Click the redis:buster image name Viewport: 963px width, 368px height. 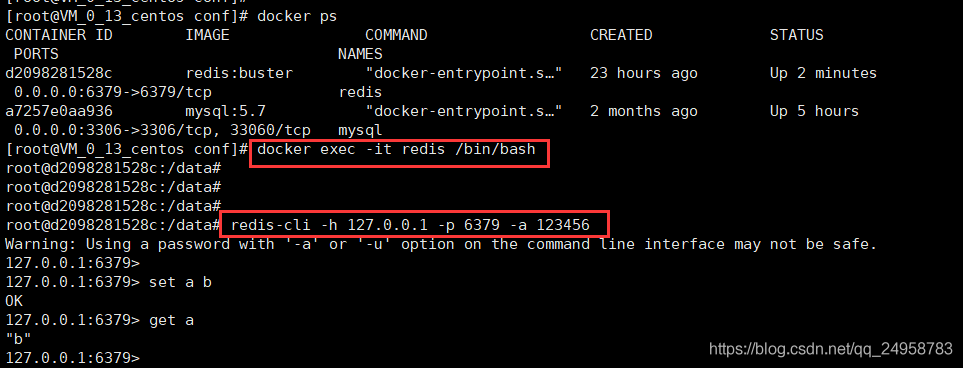click(239, 74)
